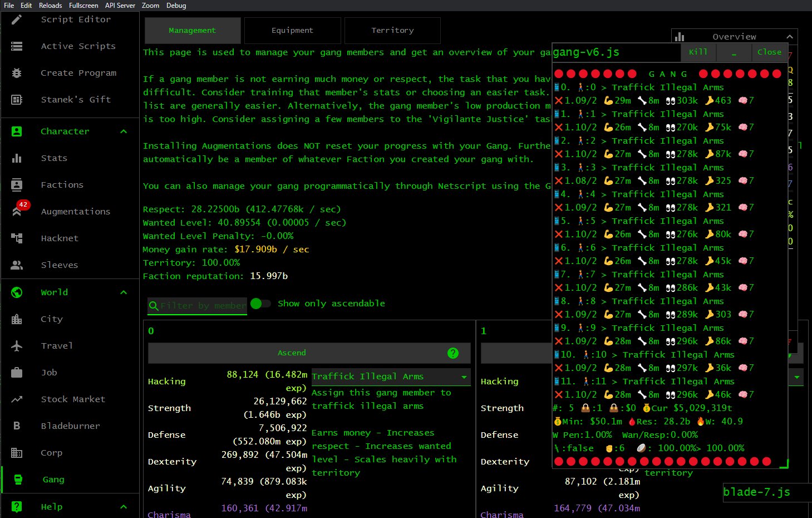Click the Job briefcase icon
Viewport: 812px width, 518px height.
(17, 373)
